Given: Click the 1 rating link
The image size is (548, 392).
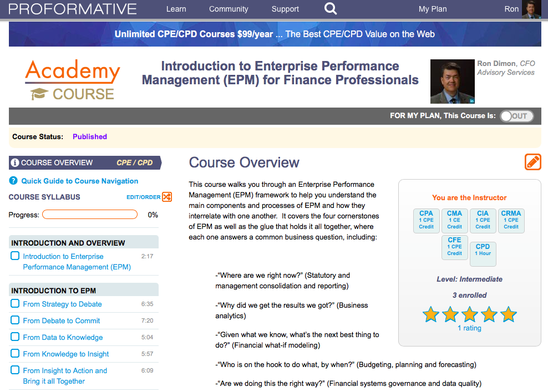Looking at the screenshot, I should coord(469,328).
